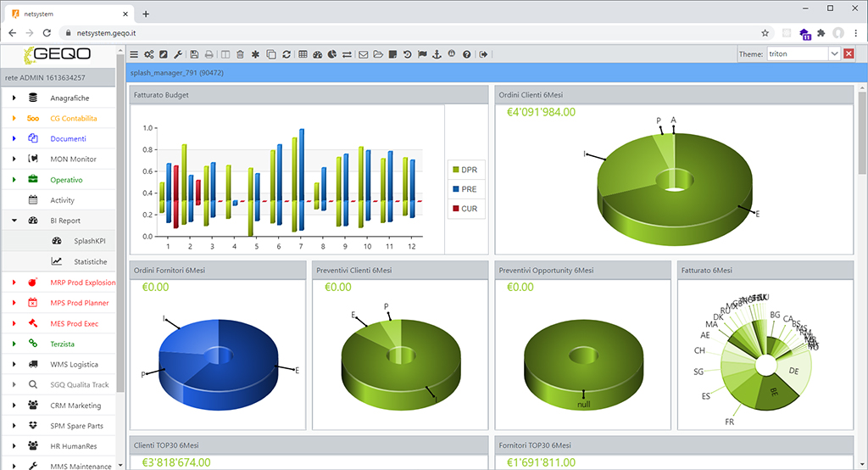
Task: Toggle the PRE series in chart legend
Action: [x=466, y=188]
